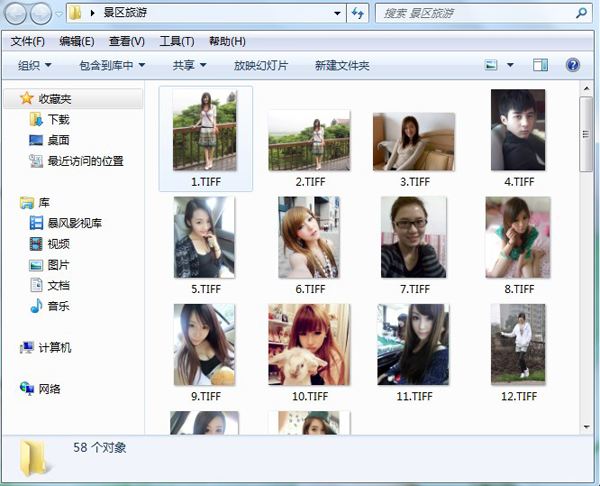Open the 编辑(E) menu
Viewport: 600px width, 486px height.
77,41
